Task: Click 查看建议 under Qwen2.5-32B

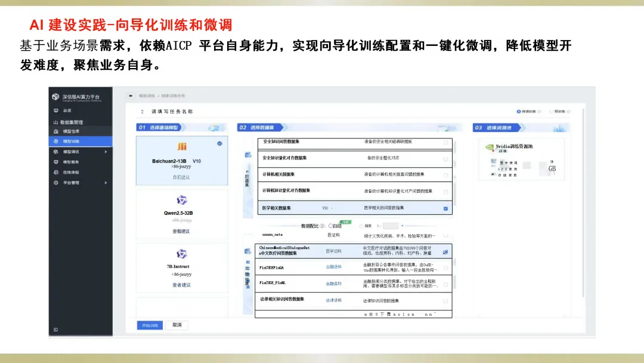Action: (x=181, y=232)
